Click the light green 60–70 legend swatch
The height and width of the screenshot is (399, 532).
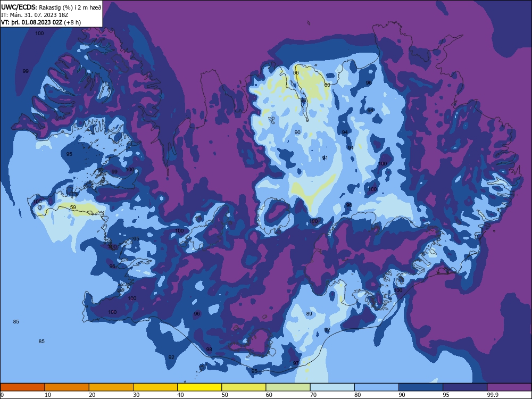(288, 387)
